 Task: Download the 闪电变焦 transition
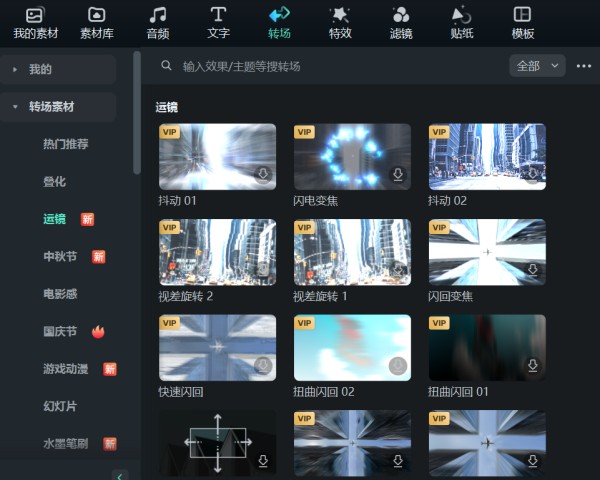(x=398, y=175)
